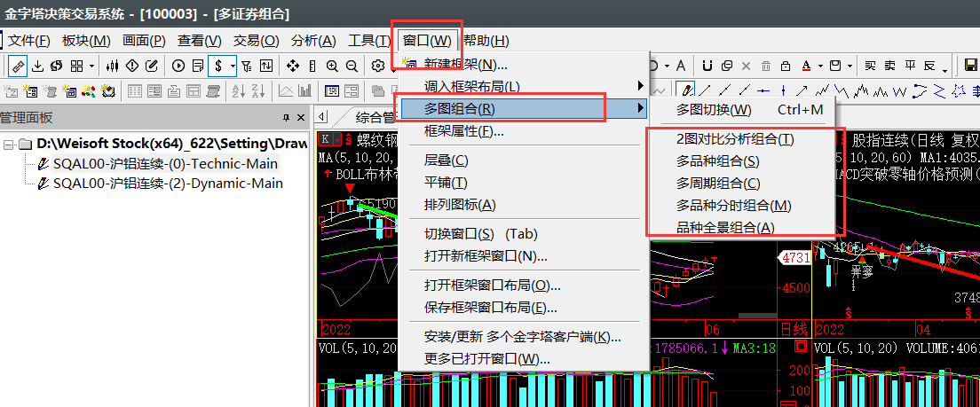Viewport: 980px width, 407px height.
Task: Select the drawing pencil tool in top toolbar
Action: 19,66
